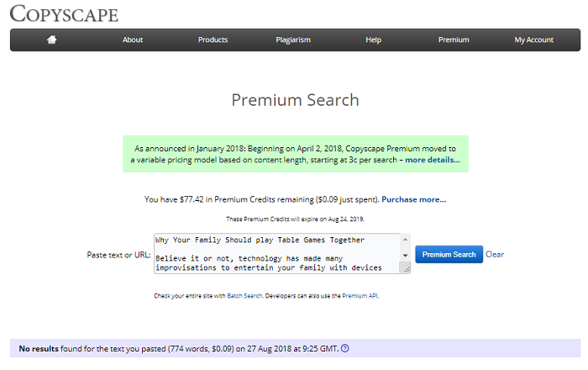Click the Clear link next to search

pyautogui.click(x=495, y=255)
